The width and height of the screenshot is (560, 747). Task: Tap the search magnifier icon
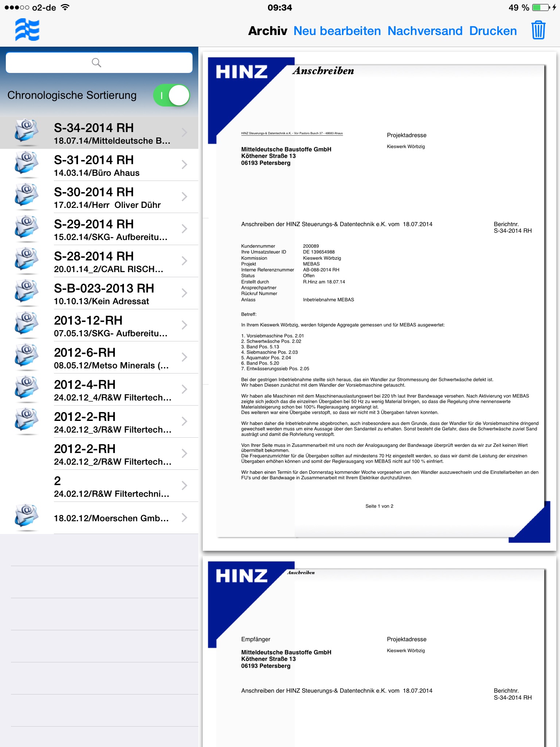click(x=96, y=62)
